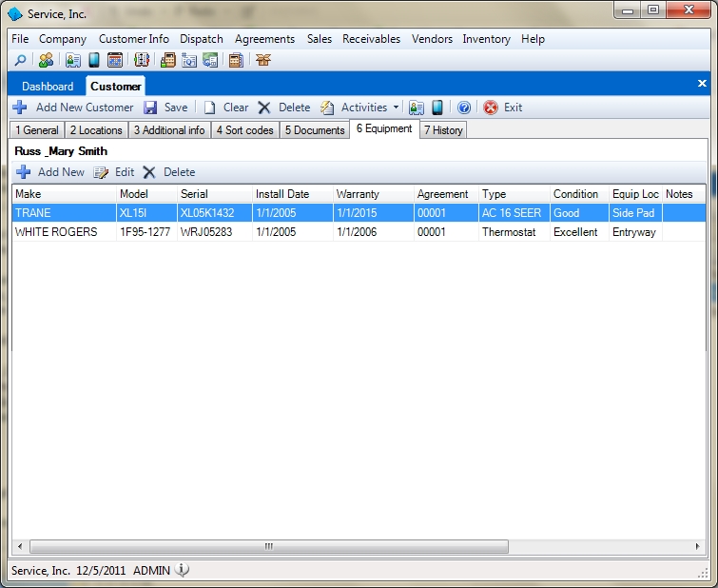This screenshot has width=718, height=588.
Task: Open the Help menu
Action: (533, 39)
